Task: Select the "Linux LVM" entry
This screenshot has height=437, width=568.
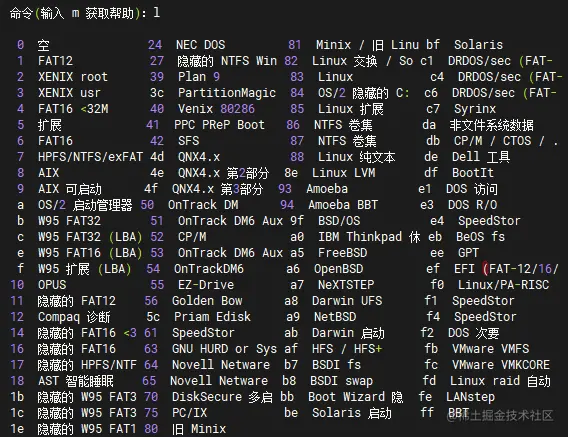Action: [x=343, y=173]
